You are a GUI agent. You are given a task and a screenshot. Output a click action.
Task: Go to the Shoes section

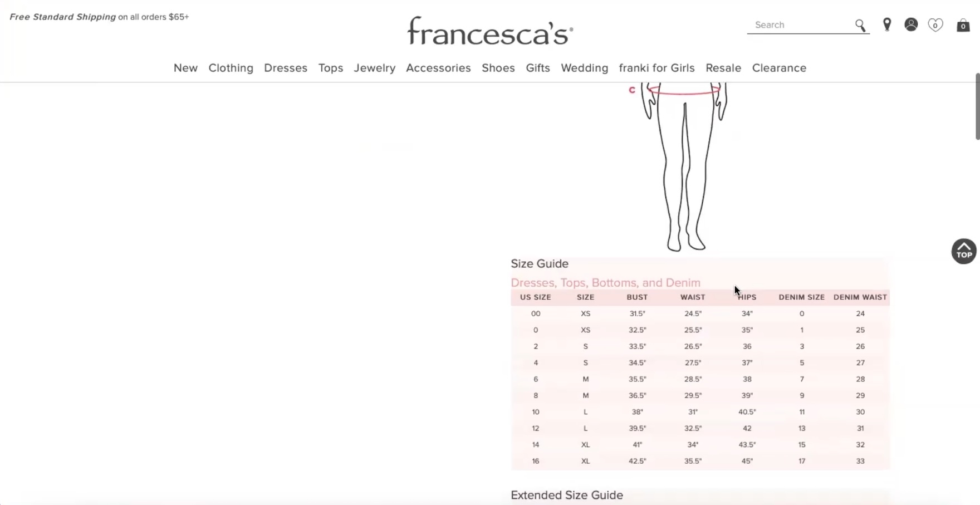click(498, 68)
